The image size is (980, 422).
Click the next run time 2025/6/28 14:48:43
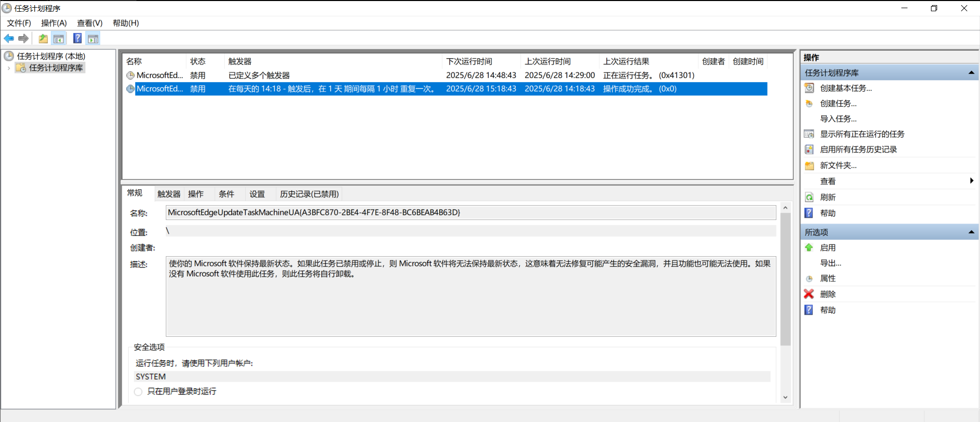[x=481, y=76]
